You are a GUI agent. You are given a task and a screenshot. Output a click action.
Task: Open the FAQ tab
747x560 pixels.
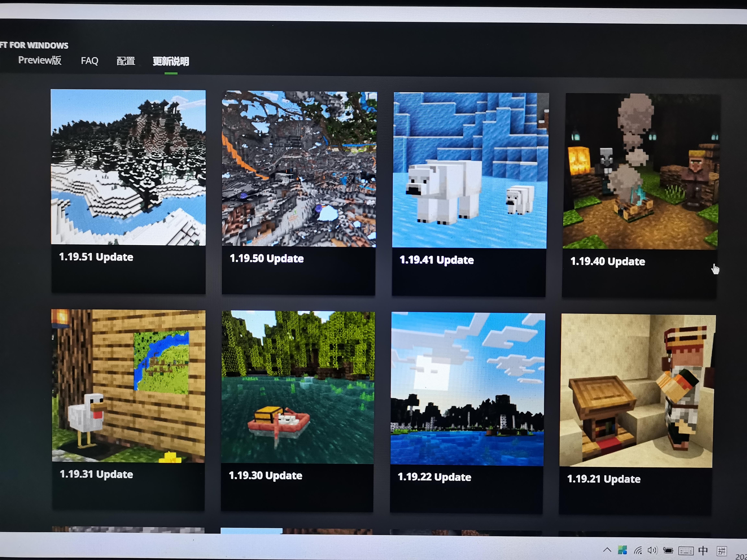[89, 61]
